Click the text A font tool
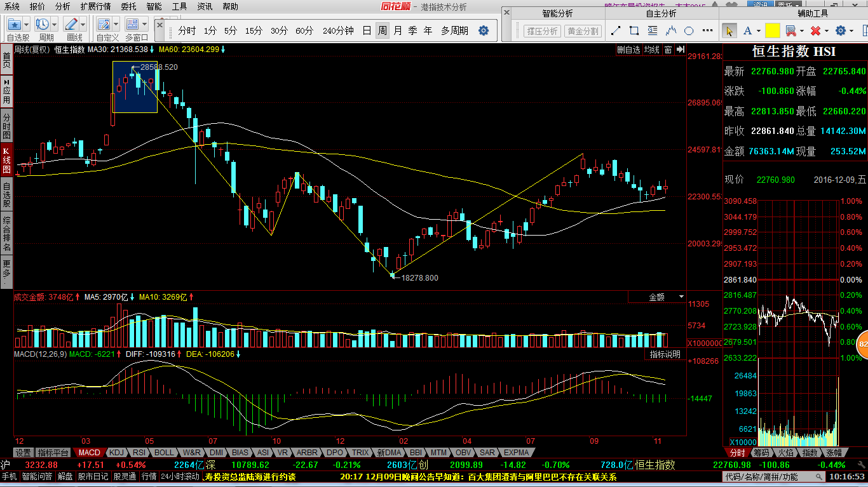This screenshot has height=487, width=868. pyautogui.click(x=748, y=30)
